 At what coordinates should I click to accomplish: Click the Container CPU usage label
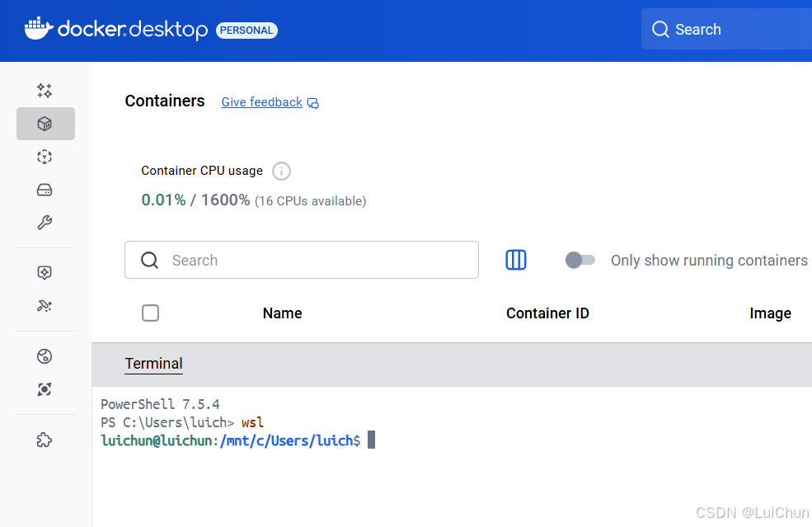coord(202,171)
